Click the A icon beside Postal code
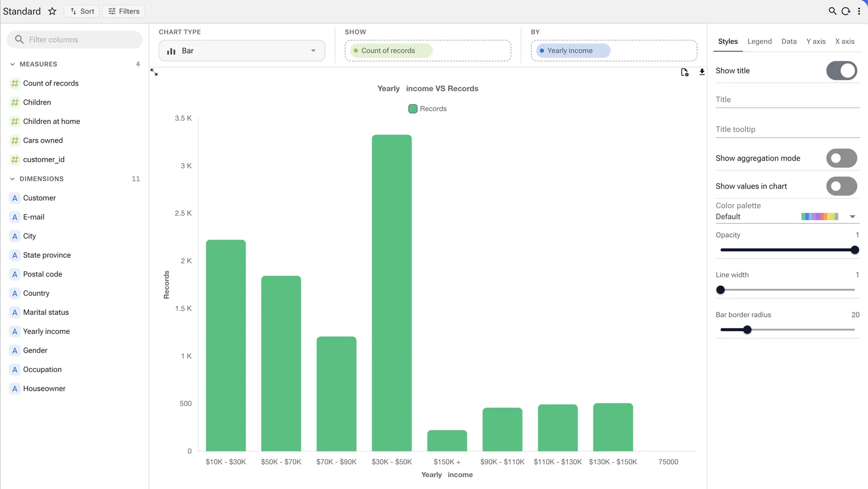 [15, 274]
